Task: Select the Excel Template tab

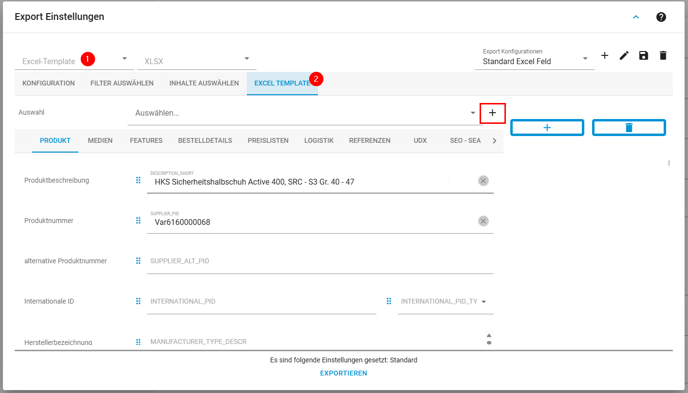Action: [x=282, y=83]
